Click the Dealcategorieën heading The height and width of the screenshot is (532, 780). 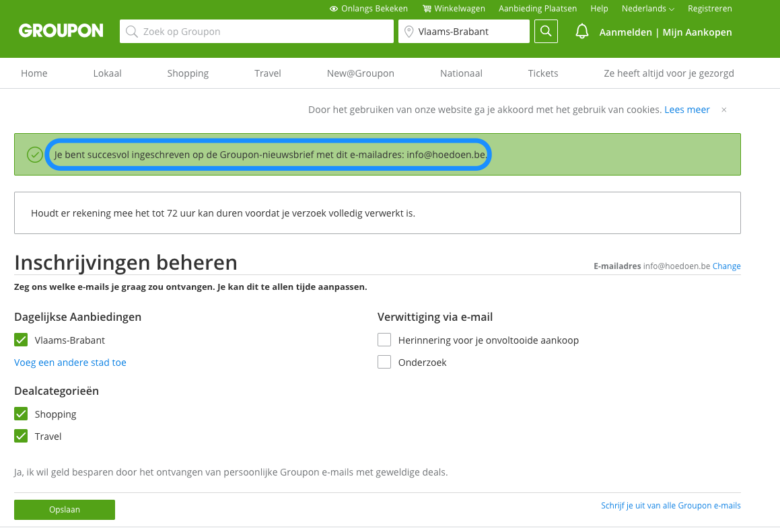[57, 391]
